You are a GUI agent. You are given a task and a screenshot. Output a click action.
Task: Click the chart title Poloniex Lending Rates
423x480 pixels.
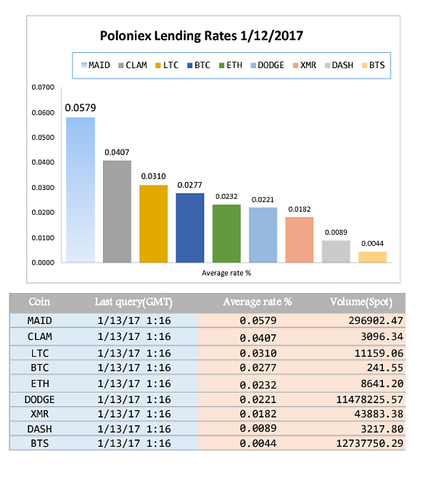coord(201,36)
